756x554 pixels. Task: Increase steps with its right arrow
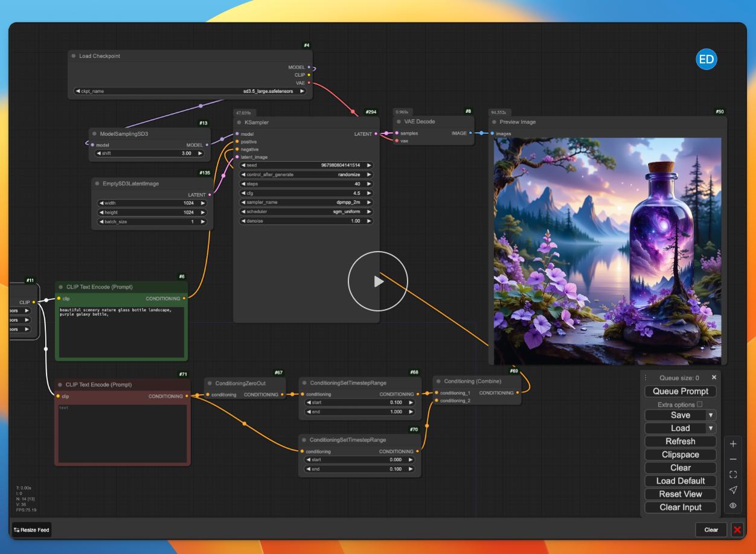(369, 184)
